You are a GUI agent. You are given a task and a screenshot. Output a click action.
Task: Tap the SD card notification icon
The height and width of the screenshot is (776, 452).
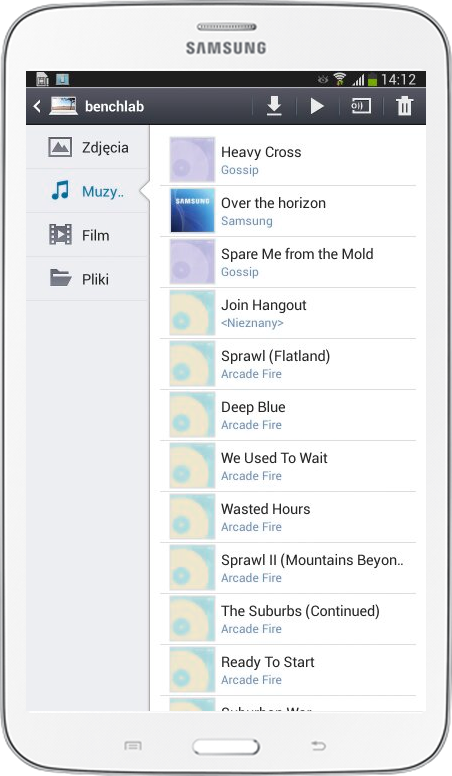(43, 79)
